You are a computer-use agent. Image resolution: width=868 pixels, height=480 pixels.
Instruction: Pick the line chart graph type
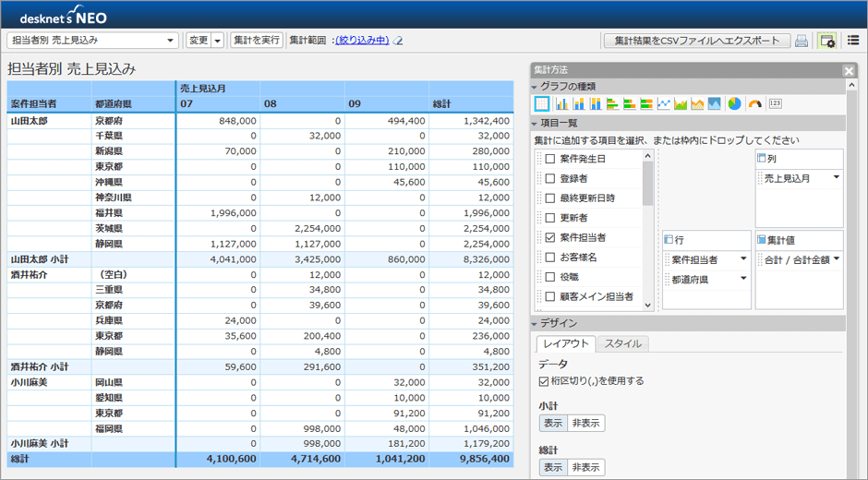point(663,103)
